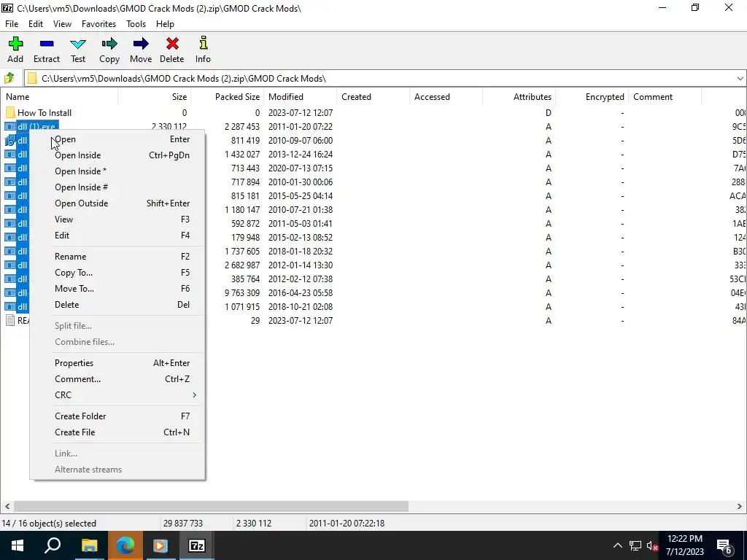The image size is (747, 560).
Task: Sort by Attributes column header
Action: point(519,97)
